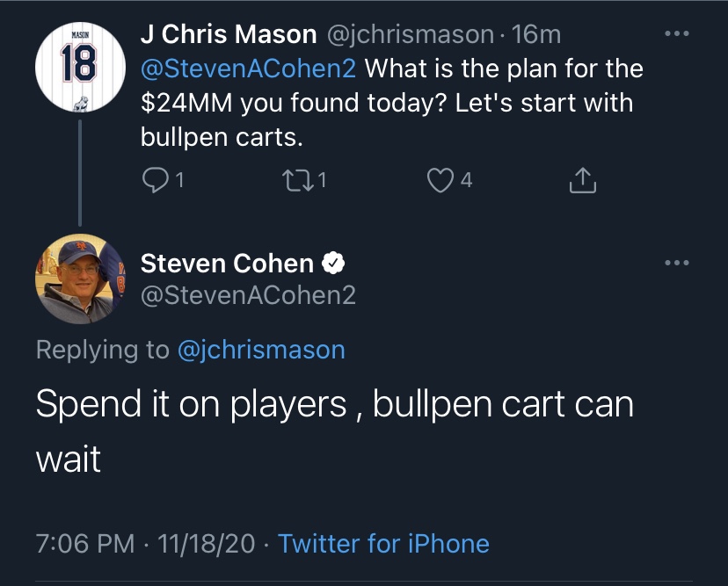
Task: Click the 16m timestamp on Mason's tweet
Action: coord(535,34)
